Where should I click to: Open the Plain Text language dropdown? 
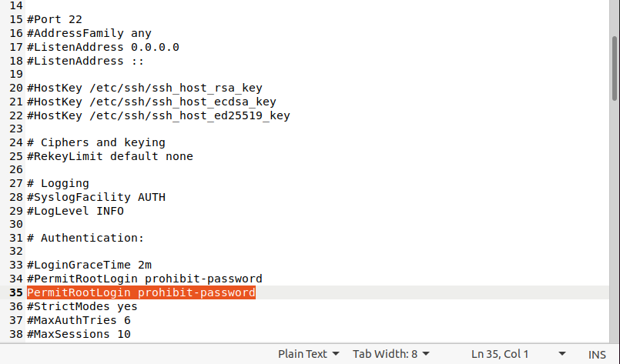pos(308,354)
